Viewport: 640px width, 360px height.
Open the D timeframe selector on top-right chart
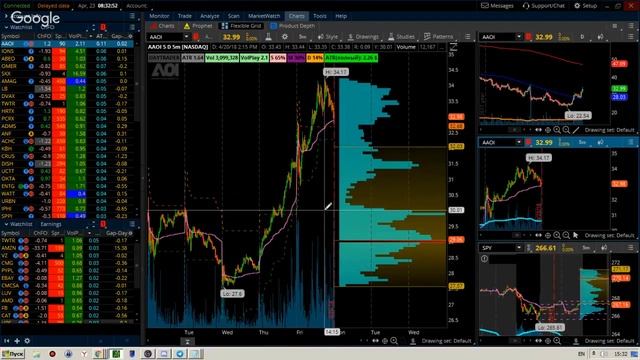582,37
